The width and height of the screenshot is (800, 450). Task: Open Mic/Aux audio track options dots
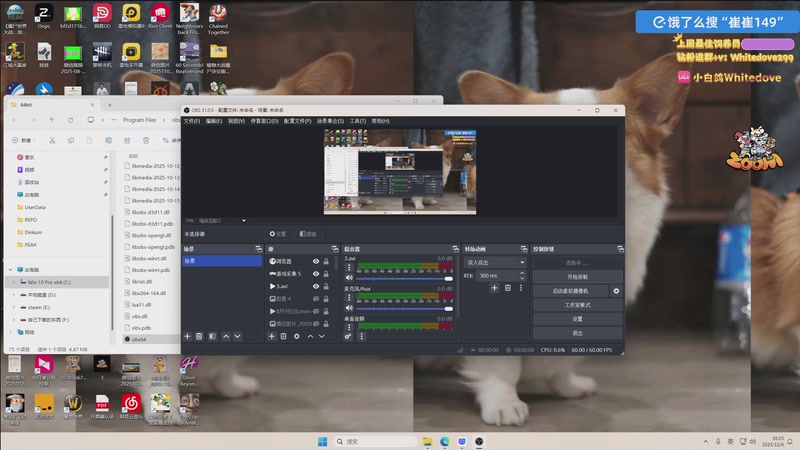(349, 297)
